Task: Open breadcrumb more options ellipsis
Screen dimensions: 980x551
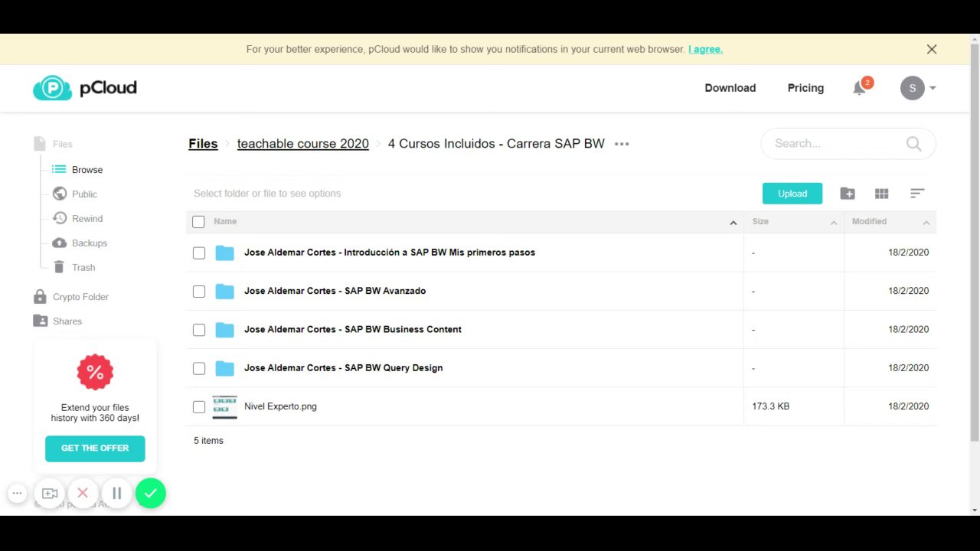Action: tap(622, 144)
